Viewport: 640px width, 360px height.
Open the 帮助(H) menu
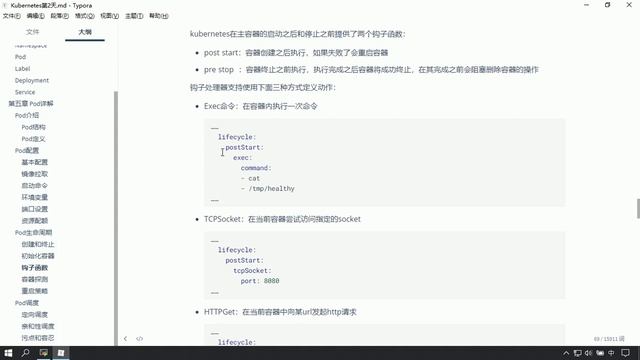pyautogui.click(x=159, y=16)
